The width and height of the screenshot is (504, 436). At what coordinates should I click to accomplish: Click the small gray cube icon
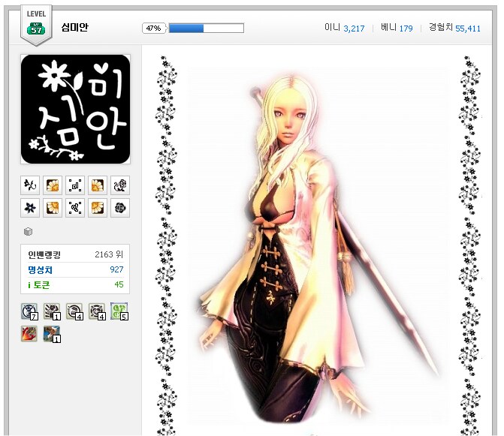coord(29,232)
